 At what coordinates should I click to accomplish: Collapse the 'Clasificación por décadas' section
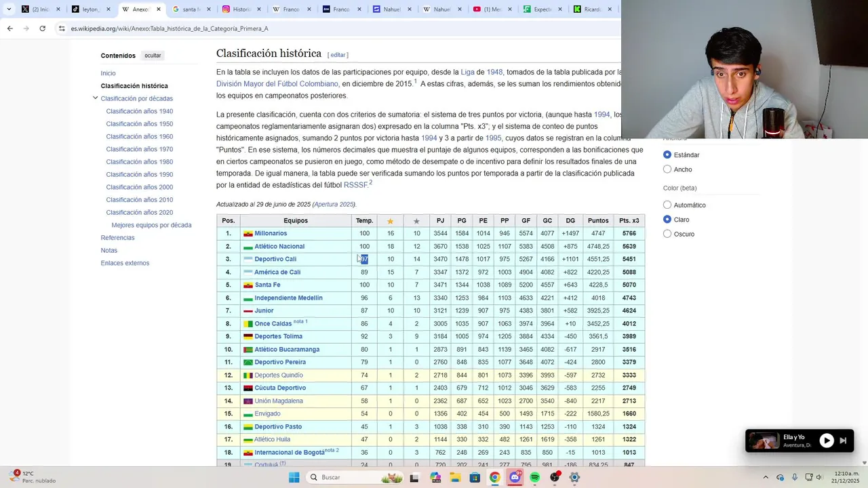(x=96, y=98)
